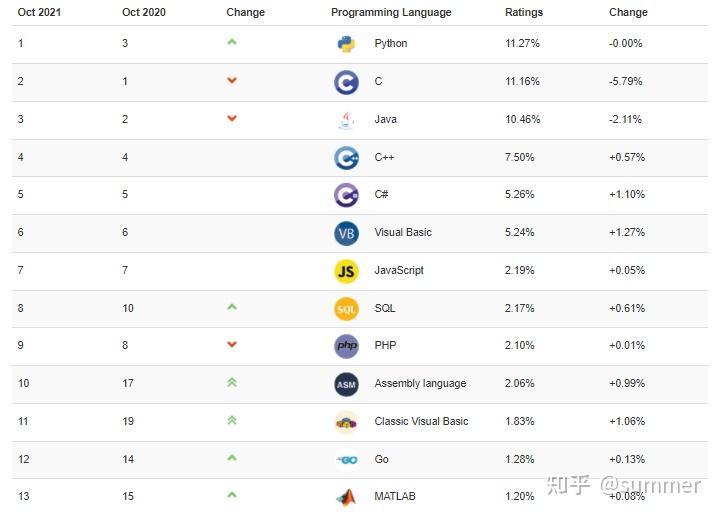The height and width of the screenshot is (515, 719).
Task: Click the Classic Visual Basic icon
Action: [x=346, y=422]
